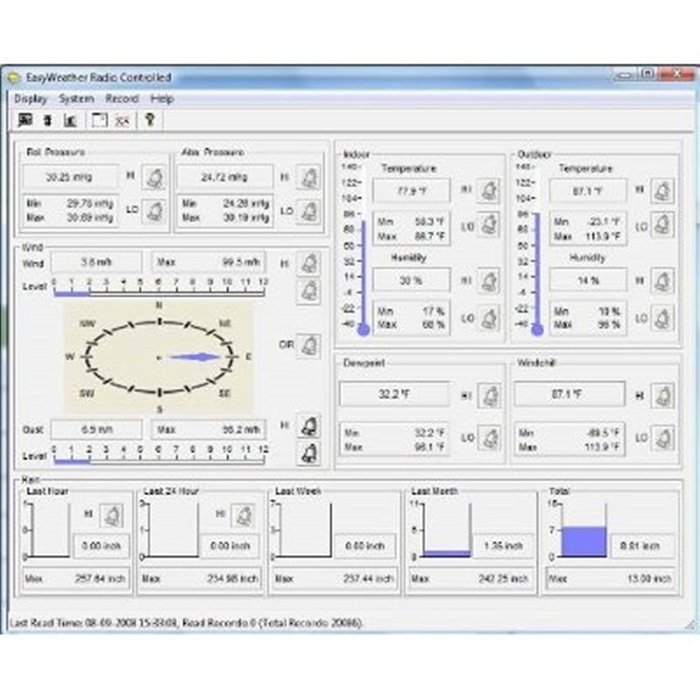
Task: Select the Gust Max value field
Action: click(x=208, y=429)
